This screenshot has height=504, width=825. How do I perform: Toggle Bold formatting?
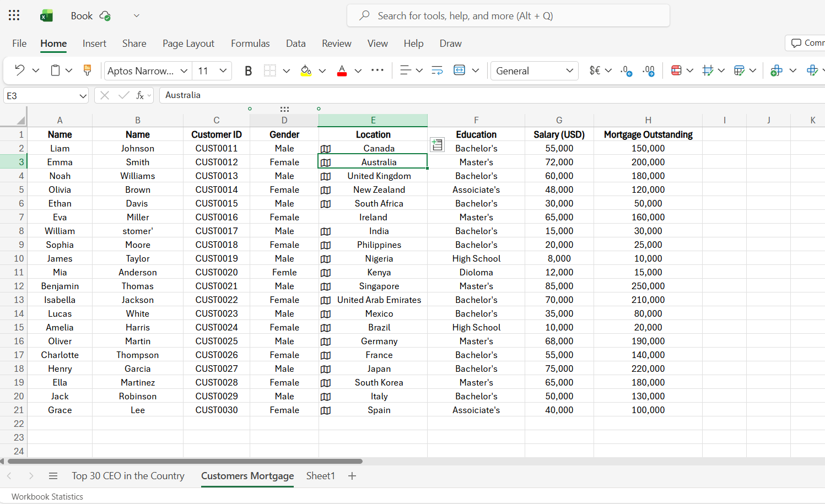coord(248,71)
